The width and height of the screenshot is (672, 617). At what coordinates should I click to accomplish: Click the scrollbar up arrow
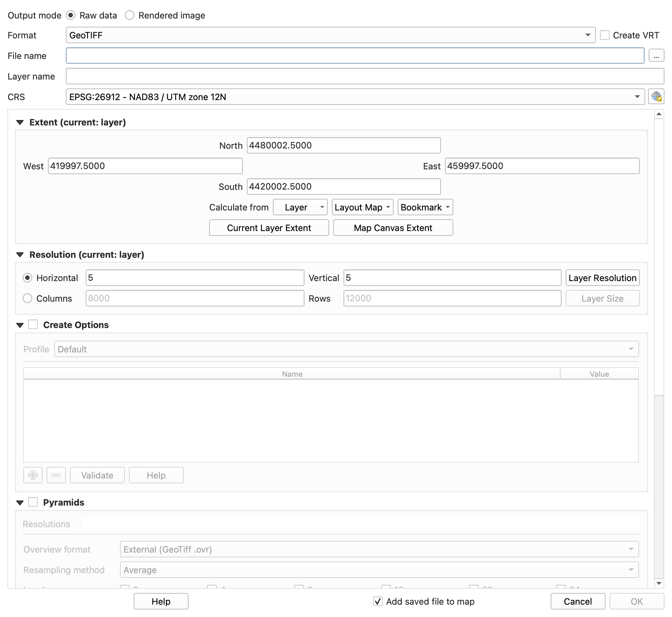[x=659, y=114]
